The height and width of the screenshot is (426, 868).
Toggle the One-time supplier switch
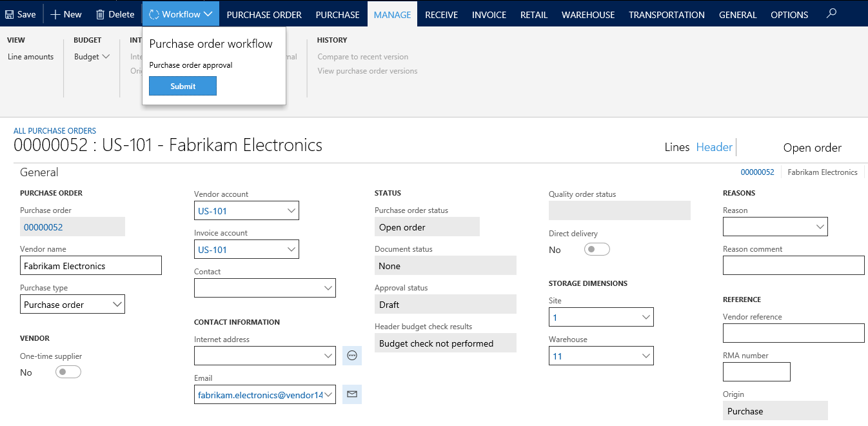68,372
